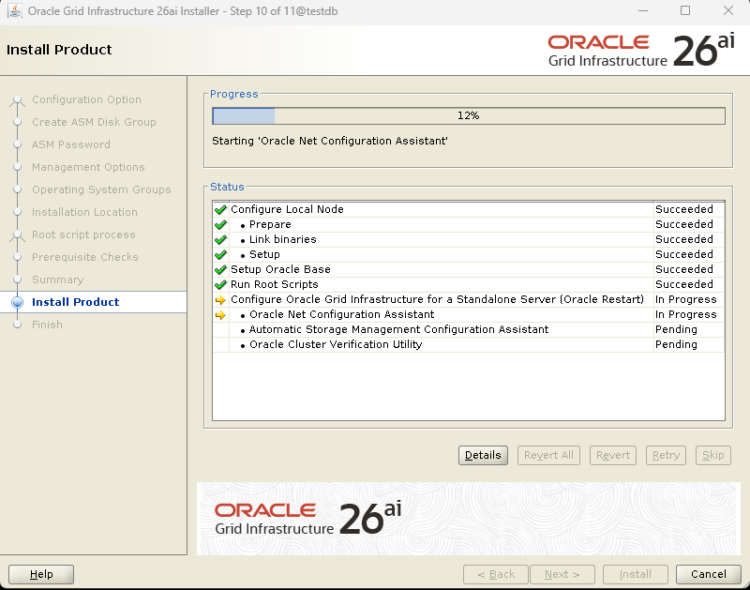The image size is (750, 590).
Task: Select the Link binaries row text
Action: [283, 239]
